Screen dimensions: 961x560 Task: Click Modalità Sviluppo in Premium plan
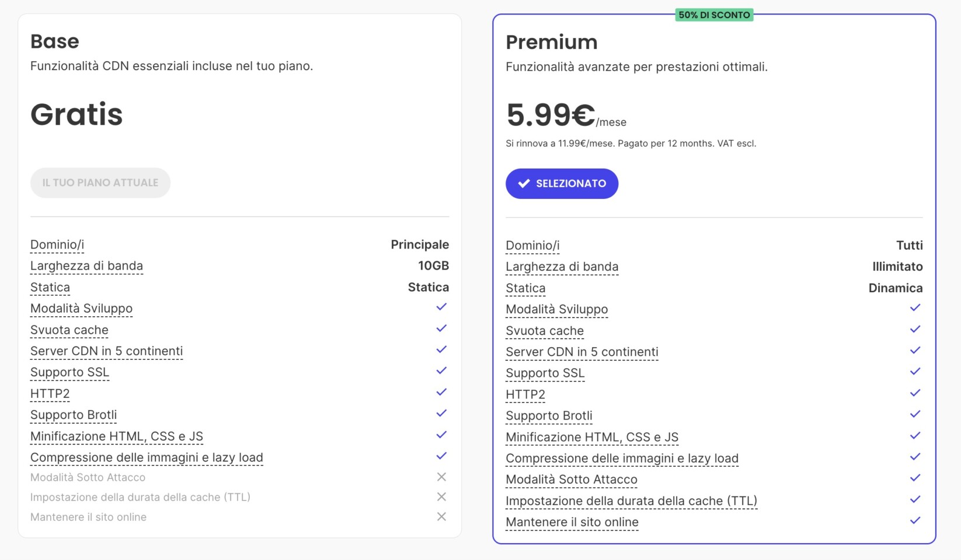556,309
